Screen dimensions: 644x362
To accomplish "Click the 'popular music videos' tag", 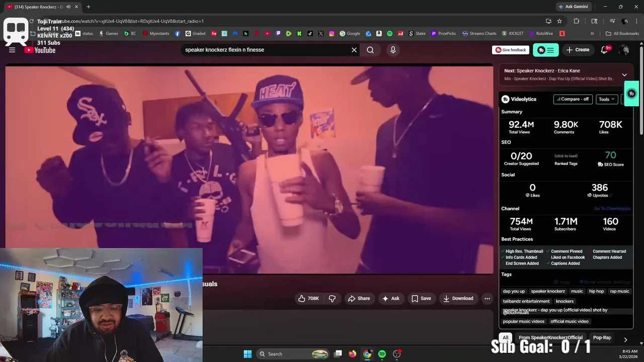I will coord(524,321).
